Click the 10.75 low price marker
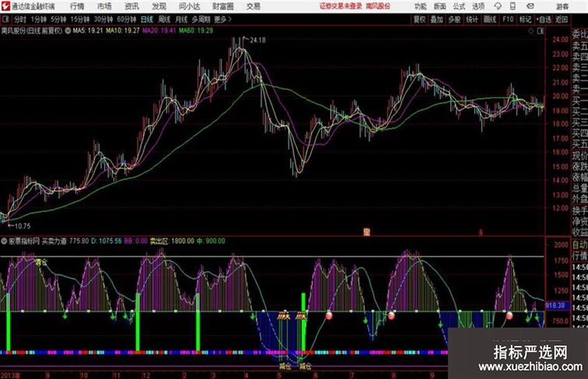Screen dimensions: 588x379 [x=22, y=226]
